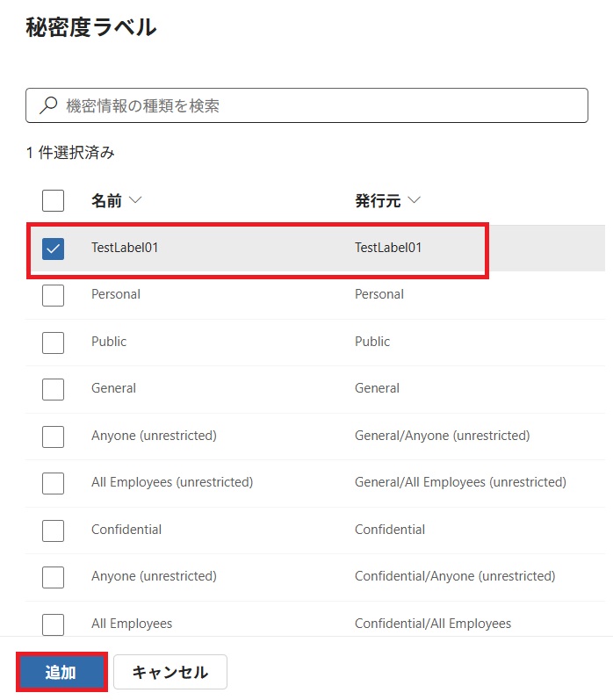Select the General label checkbox

(54, 389)
